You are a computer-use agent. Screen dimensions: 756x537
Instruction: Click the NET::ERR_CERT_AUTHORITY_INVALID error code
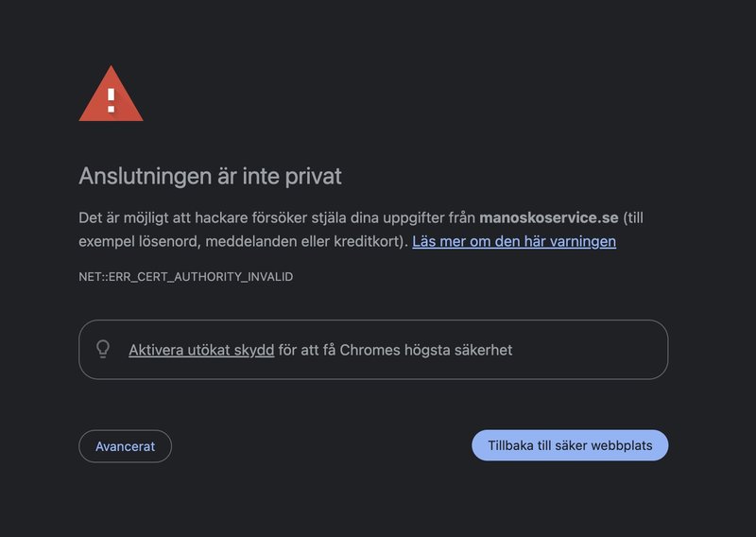[x=185, y=277]
